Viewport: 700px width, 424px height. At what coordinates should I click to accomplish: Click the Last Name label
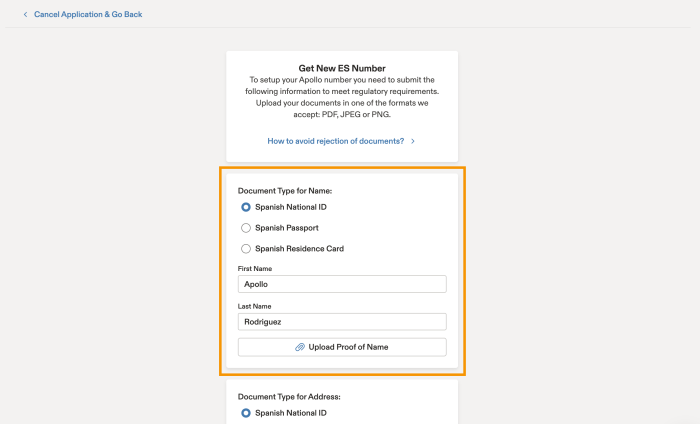coord(254,306)
